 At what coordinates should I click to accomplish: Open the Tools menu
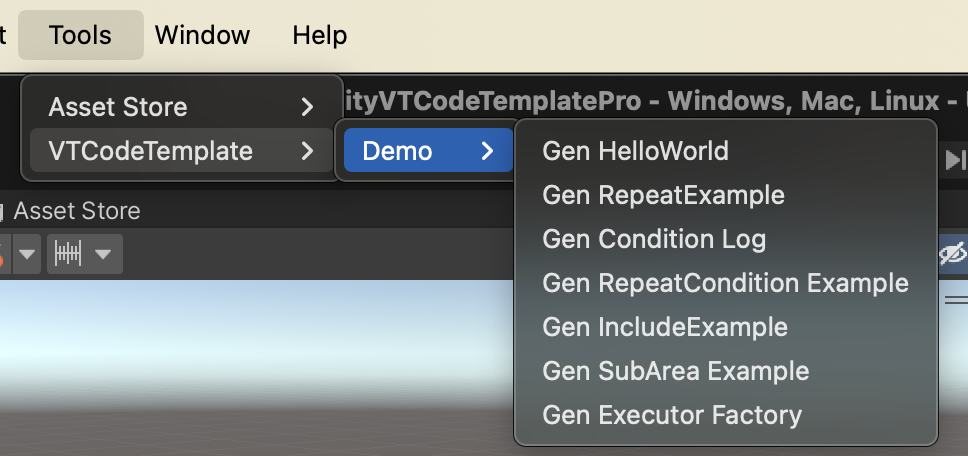(x=80, y=35)
